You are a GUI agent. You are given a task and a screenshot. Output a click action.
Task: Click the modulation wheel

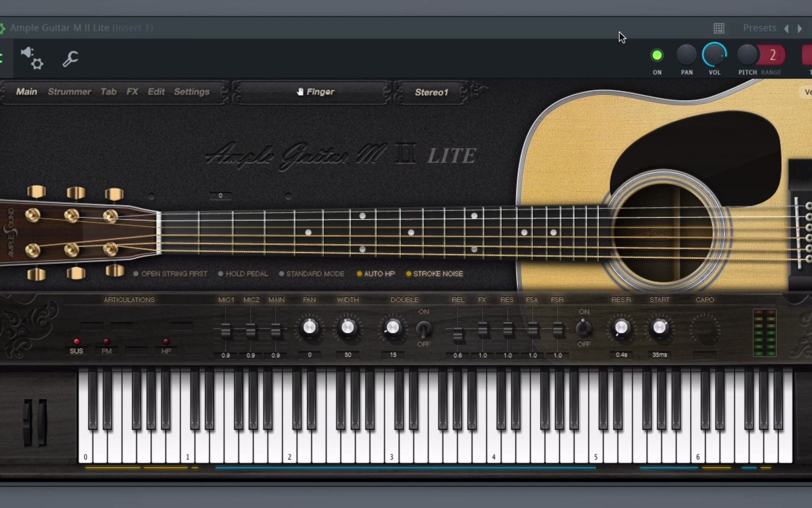coord(42,423)
